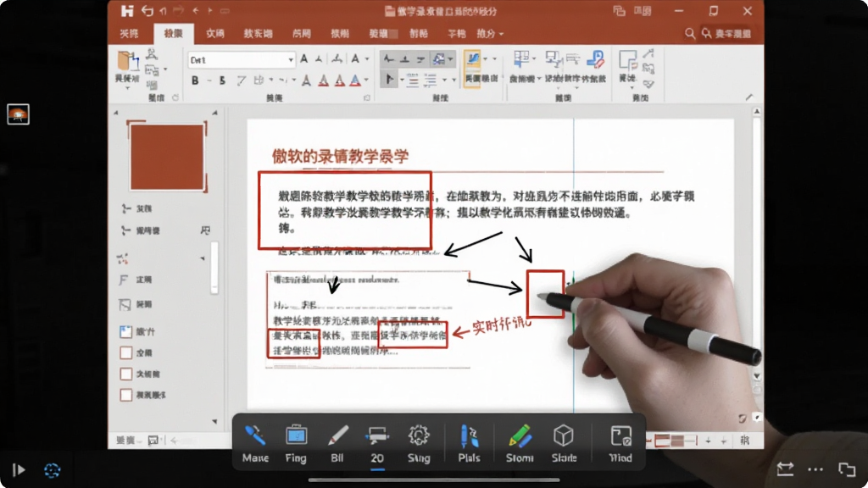
Task: Select the 'Plals' blue pens tool
Action: click(469, 443)
